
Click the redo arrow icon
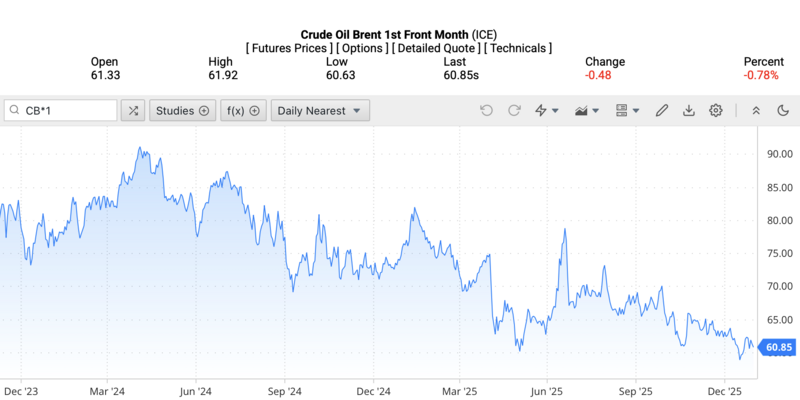pos(514,110)
